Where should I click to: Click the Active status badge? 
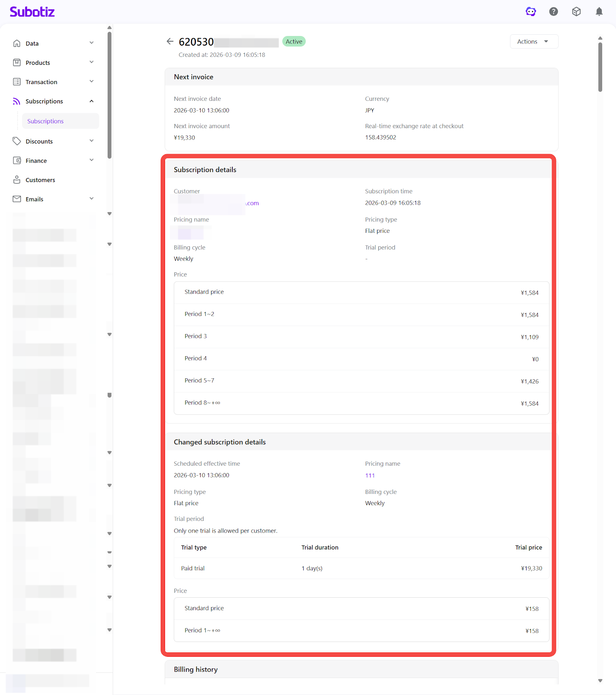coord(294,42)
